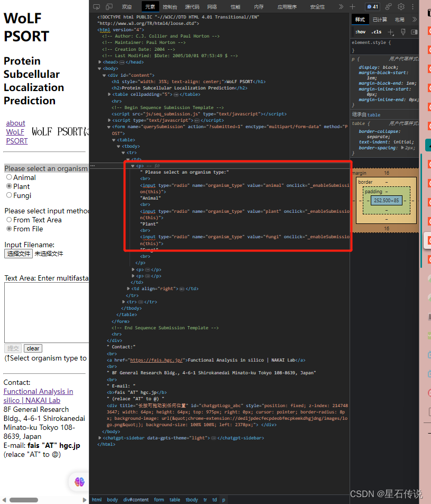This screenshot has width=431, height=504.
Task: Expand the td align=right node
Action: [x=128, y=289]
